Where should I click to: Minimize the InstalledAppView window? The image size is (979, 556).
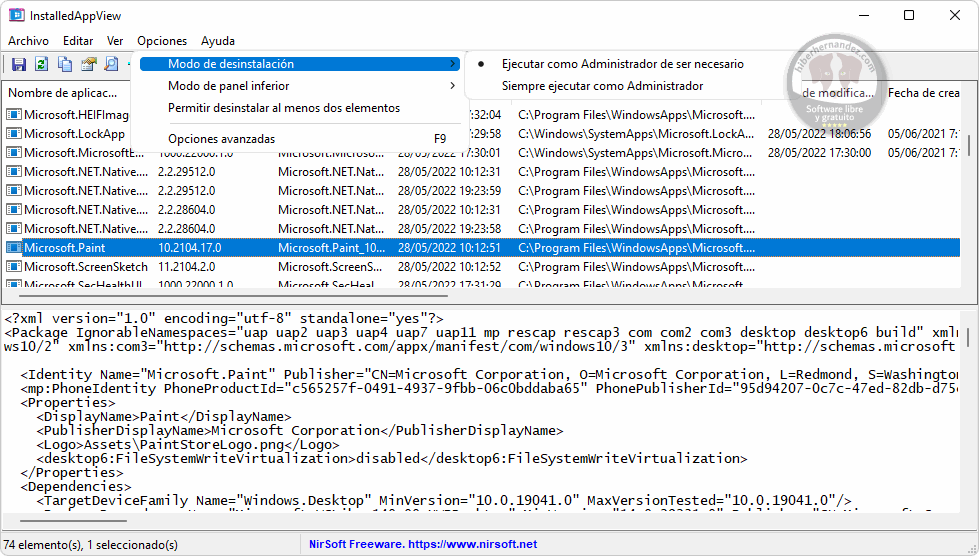pyautogui.click(x=864, y=15)
